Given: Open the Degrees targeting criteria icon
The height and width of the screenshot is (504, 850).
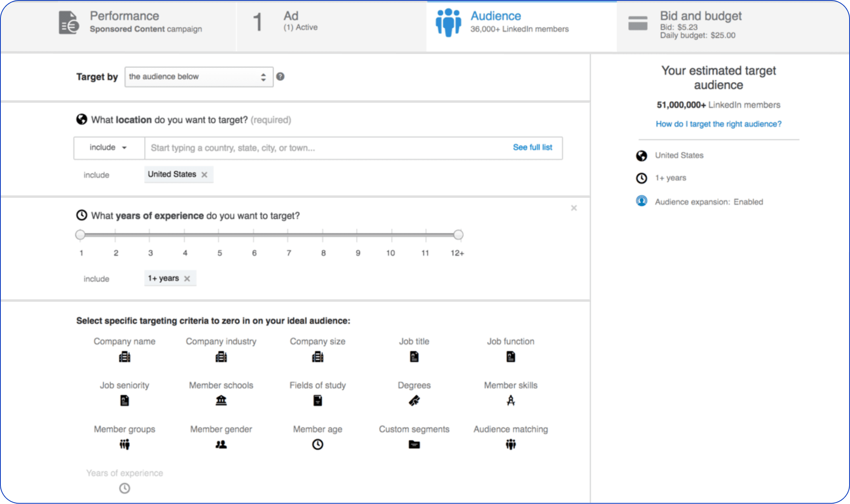Looking at the screenshot, I should [414, 400].
